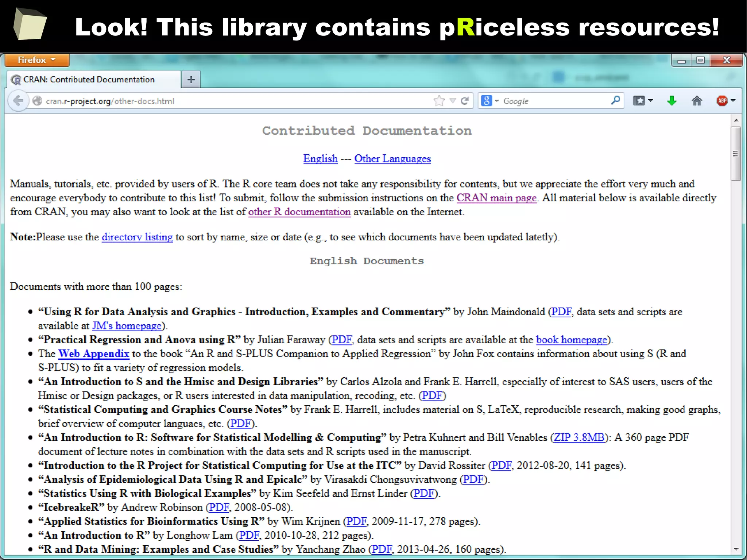The height and width of the screenshot is (560, 747).
Task: Open PDF by David Rossiter
Action: click(x=502, y=466)
